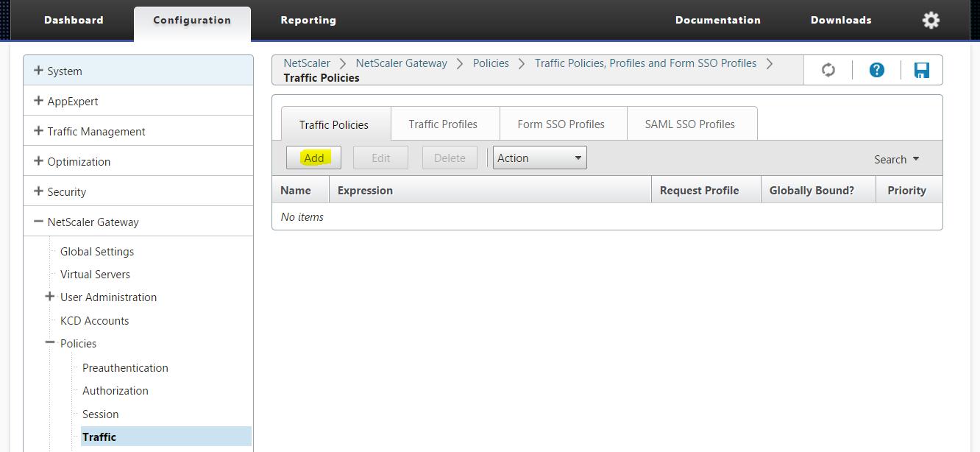980x452 pixels.
Task: Open the Reporting tab
Action: click(x=308, y=20)
